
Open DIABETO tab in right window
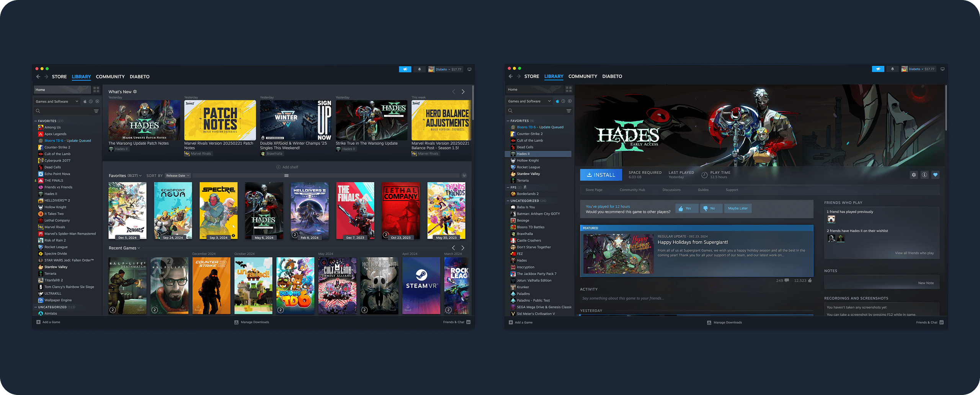[x=612, y=76]
